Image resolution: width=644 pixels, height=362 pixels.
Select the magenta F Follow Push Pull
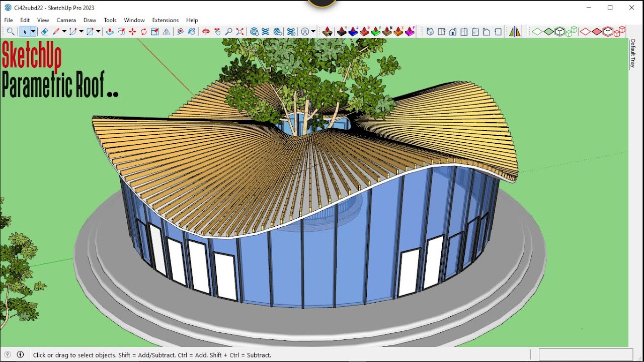tap(410, 32)
